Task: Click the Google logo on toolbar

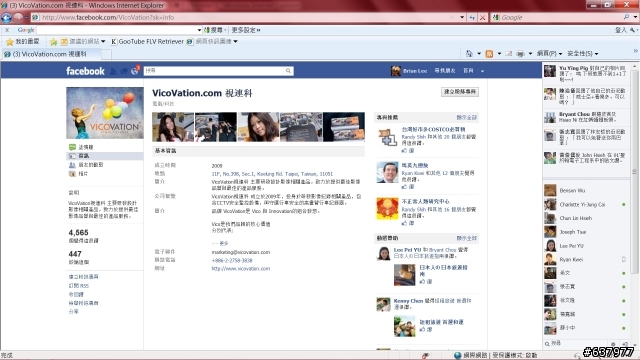Action: [x=26, y=30]
